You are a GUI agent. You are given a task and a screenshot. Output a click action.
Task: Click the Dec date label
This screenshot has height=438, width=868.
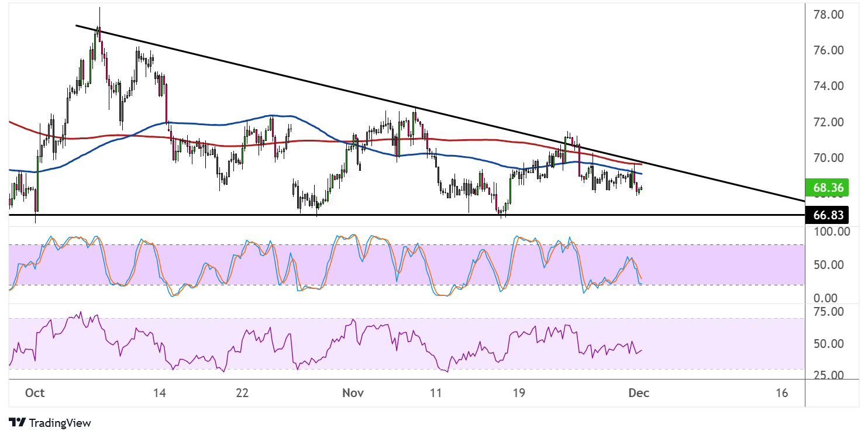point(638,393)
